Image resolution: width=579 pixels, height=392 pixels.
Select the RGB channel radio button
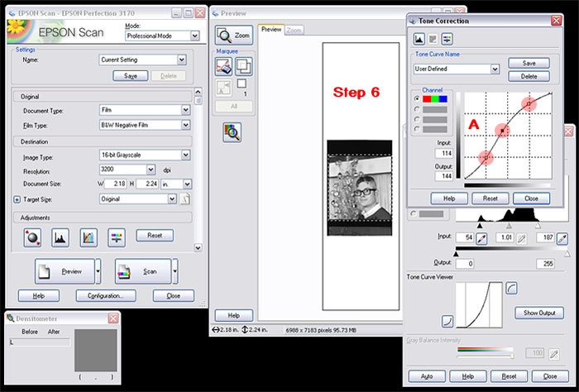[417, 98]
